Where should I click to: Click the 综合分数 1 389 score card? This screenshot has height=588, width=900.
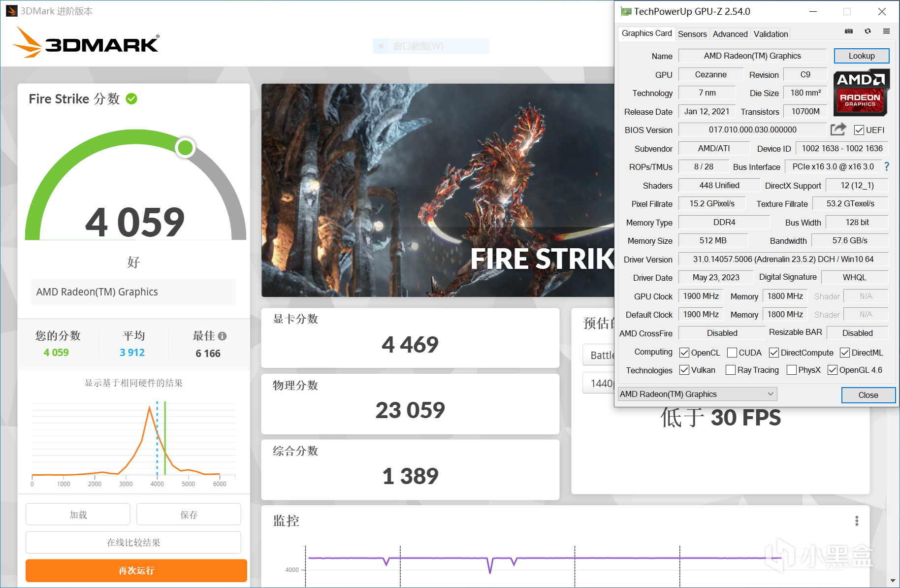410,470
